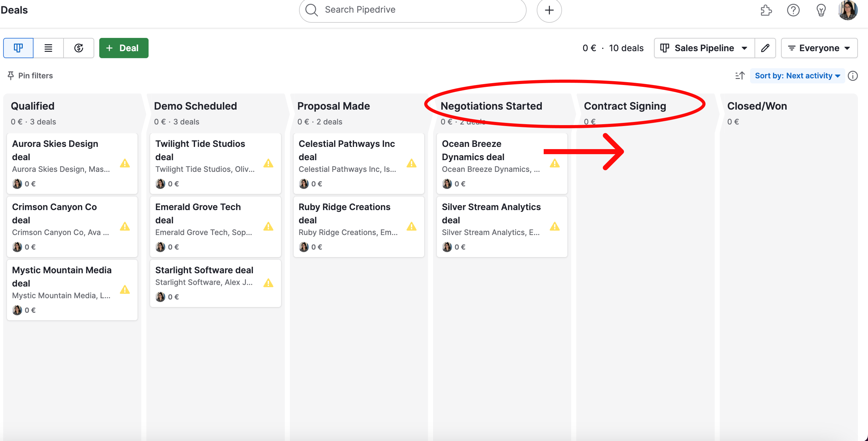Open the marketplace puzzle icon
The height and width of the screenshot is (441, 868).
tap(766, 10)
